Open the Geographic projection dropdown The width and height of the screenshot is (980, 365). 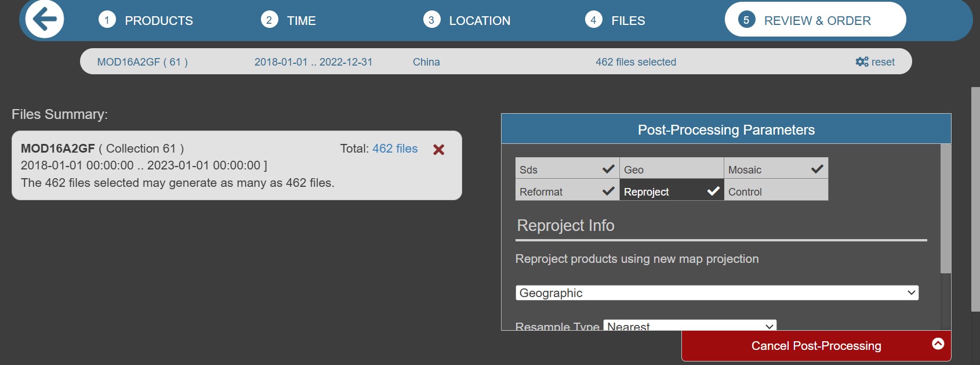coord(717,293)
